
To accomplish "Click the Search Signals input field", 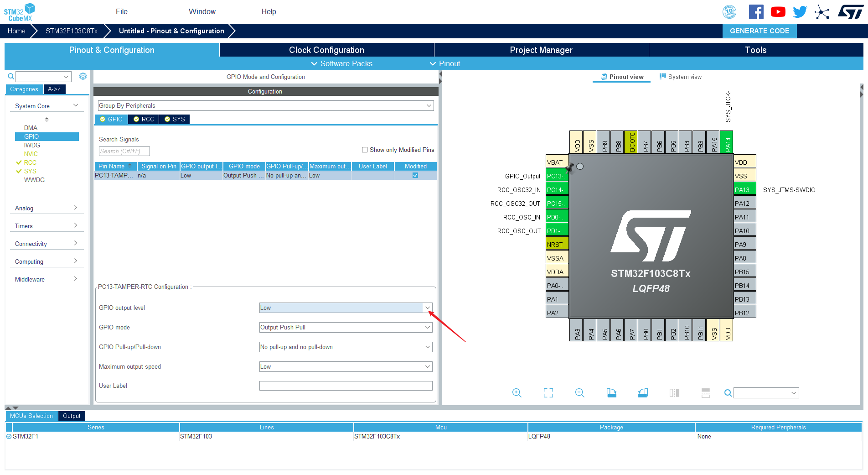I will coord(124,151).
